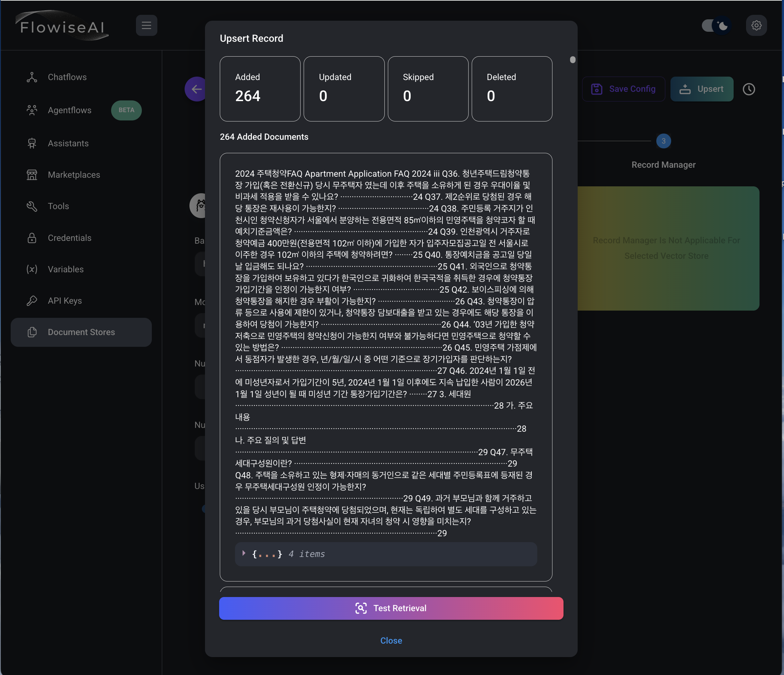Close the Upsert Record dialog
Viewport: 784px width, 675px height.
(x=391, y=640)
